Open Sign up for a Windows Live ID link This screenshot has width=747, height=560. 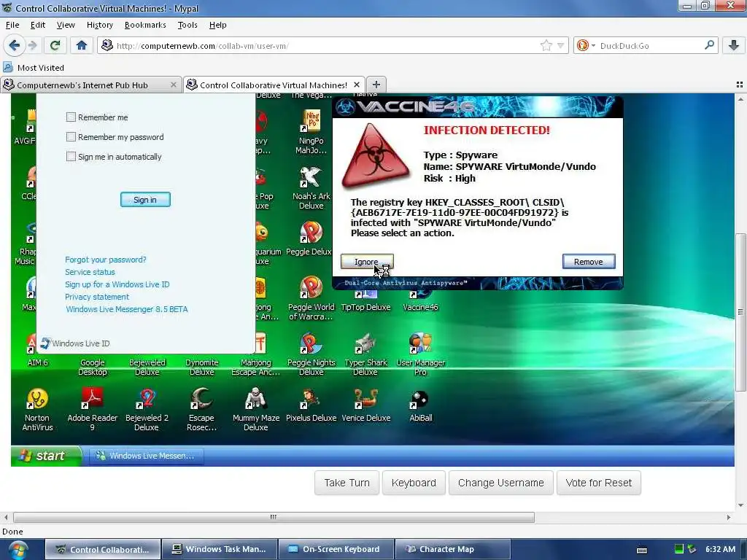click(x=117, y=284)
